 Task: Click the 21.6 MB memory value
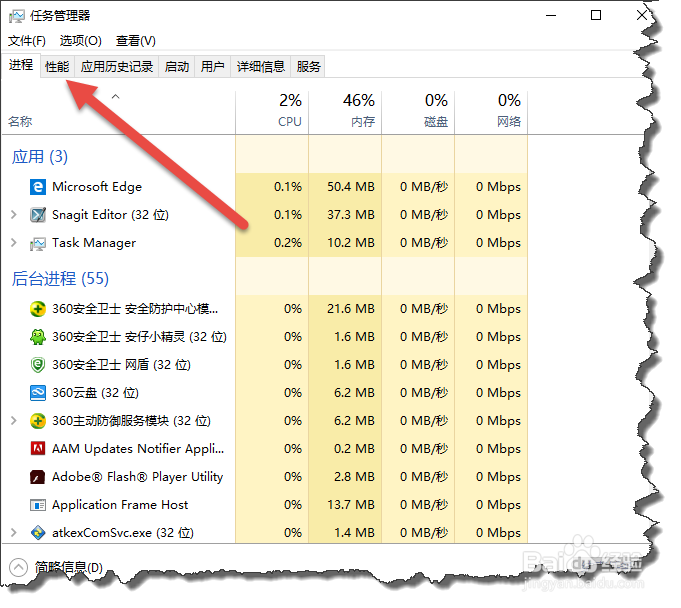[x=351, y=309]
